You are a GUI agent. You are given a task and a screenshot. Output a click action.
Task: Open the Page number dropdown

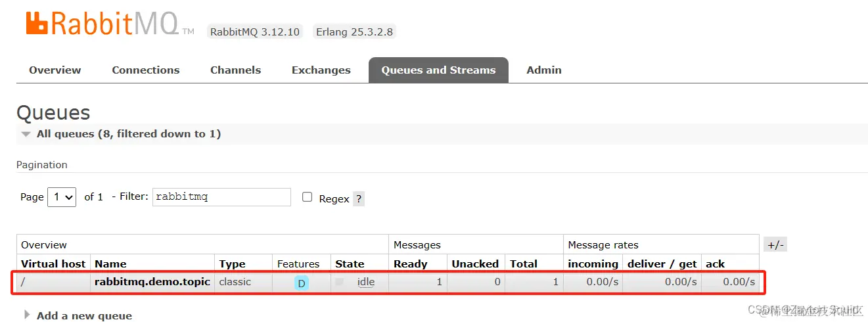tap(62, 196)
